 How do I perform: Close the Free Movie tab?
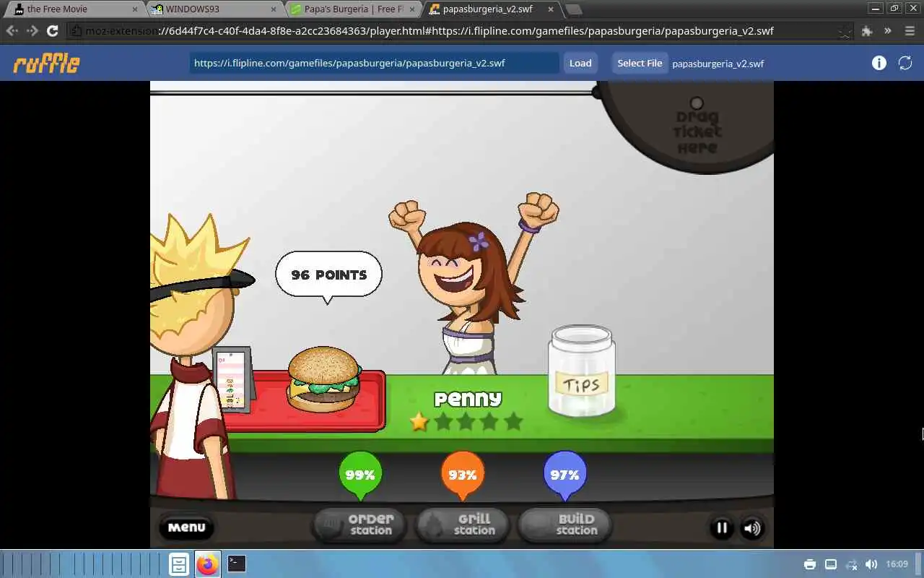134,9
